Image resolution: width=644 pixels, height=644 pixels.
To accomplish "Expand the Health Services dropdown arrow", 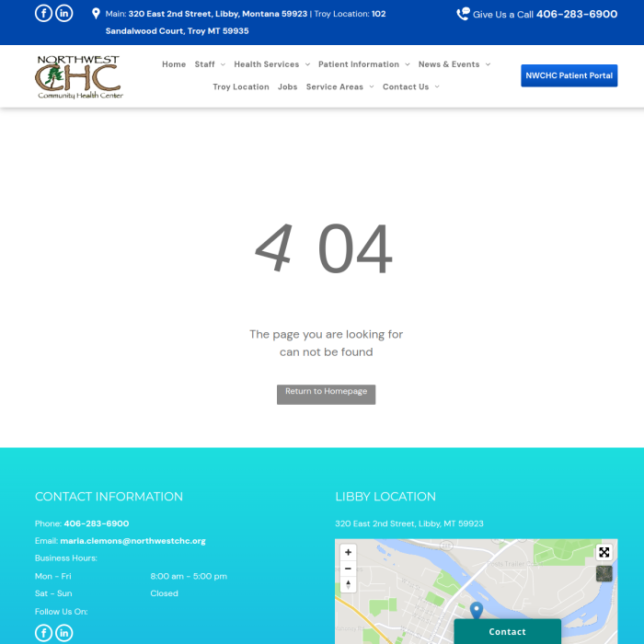I will 307,64.
